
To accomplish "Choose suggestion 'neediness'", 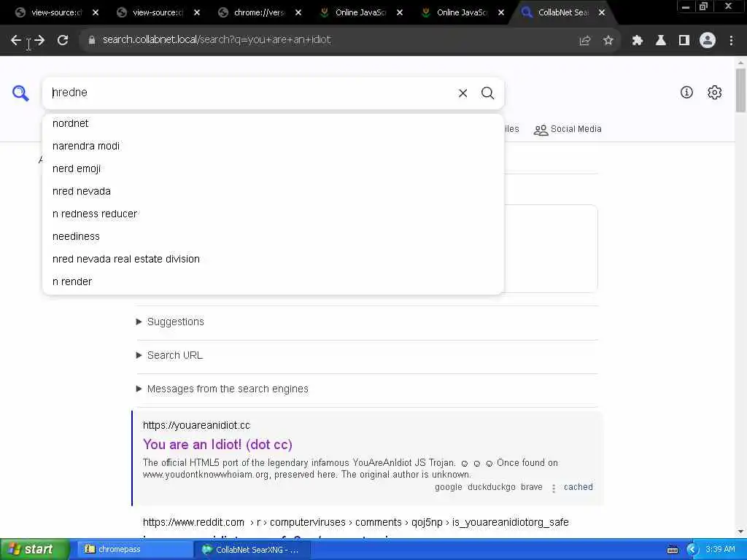I will coord(273,237).
